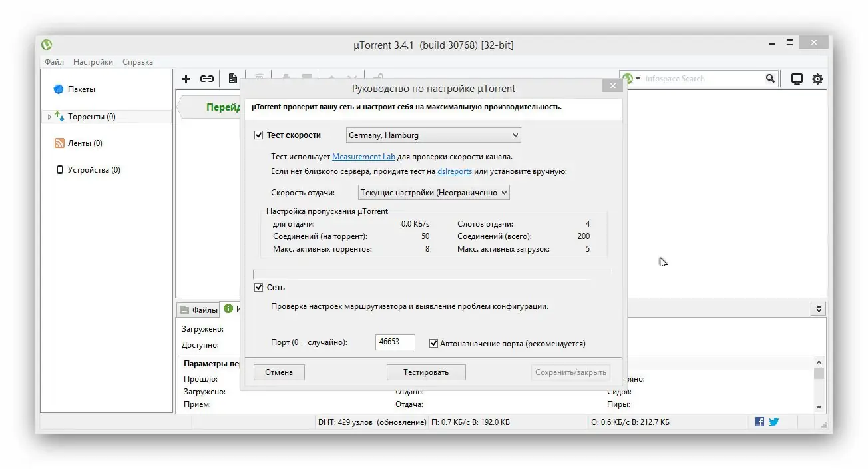Screen dimensions: 868x469
Task: Click the Сохранить/закрыть button
Action: point(571,372)
